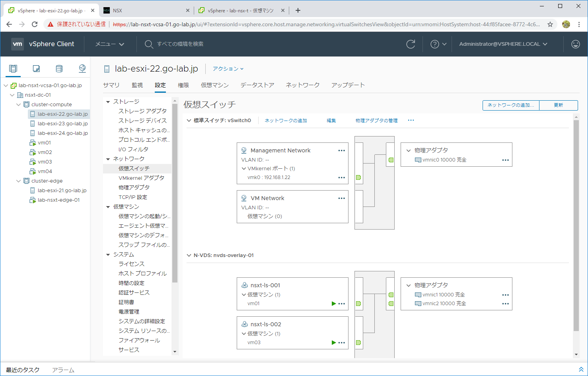Open vmk0 192.168.1.22 options ellipsis
The width and height of the screenshot is (588, 376).
(x=341, y=177)
